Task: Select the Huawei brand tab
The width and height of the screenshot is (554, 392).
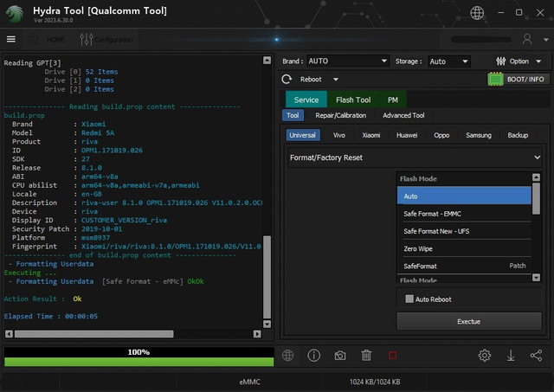Action: [x=407, y=135]
